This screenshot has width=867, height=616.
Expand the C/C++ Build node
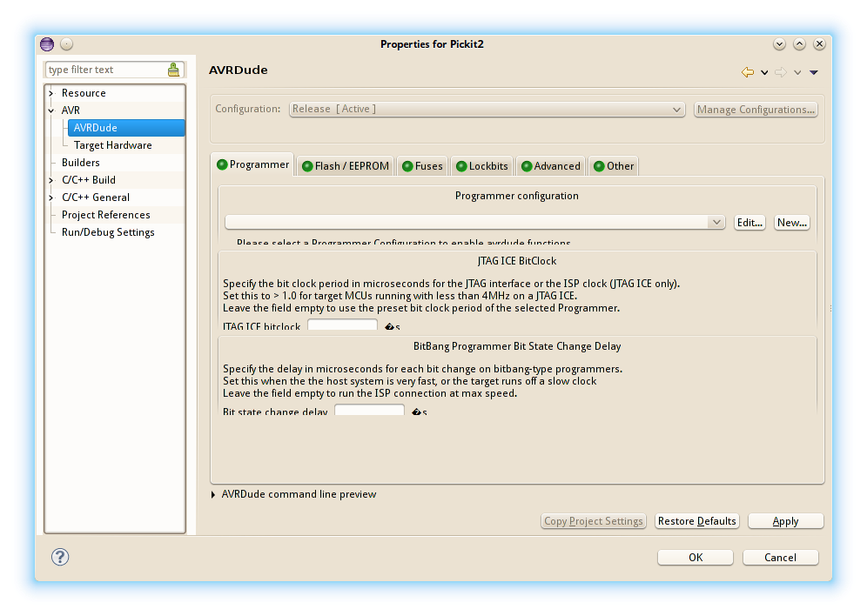pos(50,180)
